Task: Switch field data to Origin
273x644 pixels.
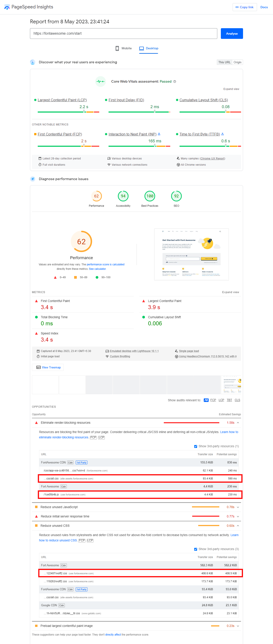Action: 237,62
